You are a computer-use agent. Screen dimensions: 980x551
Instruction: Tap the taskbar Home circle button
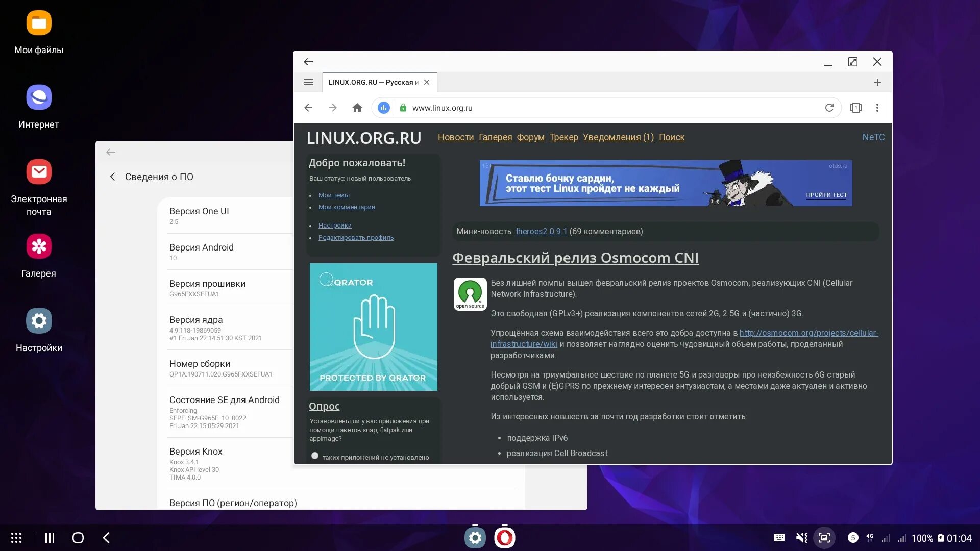point(78,538)
